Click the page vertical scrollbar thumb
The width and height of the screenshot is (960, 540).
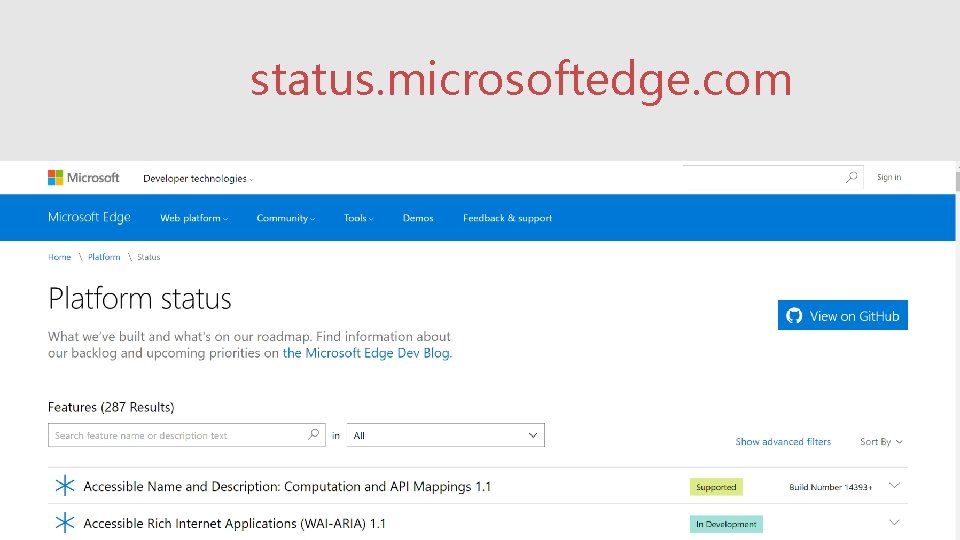point(957,181)
